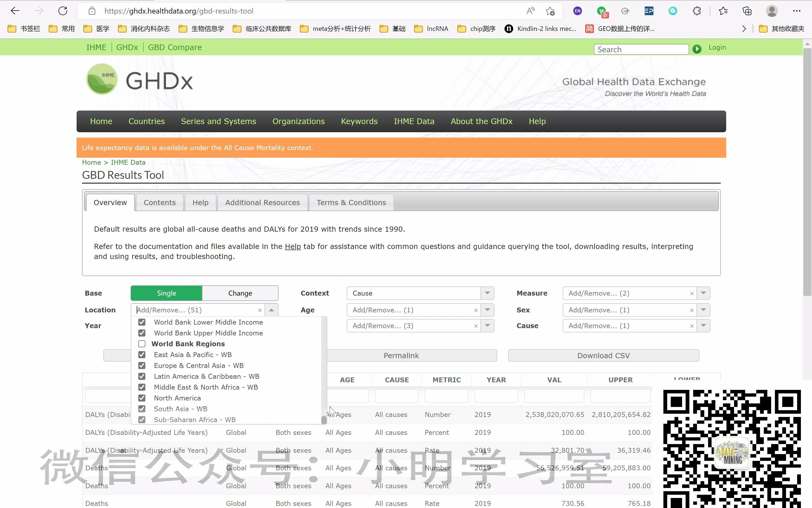Uncheck Europe & Central Asia - WB

[x=142, y=365]
